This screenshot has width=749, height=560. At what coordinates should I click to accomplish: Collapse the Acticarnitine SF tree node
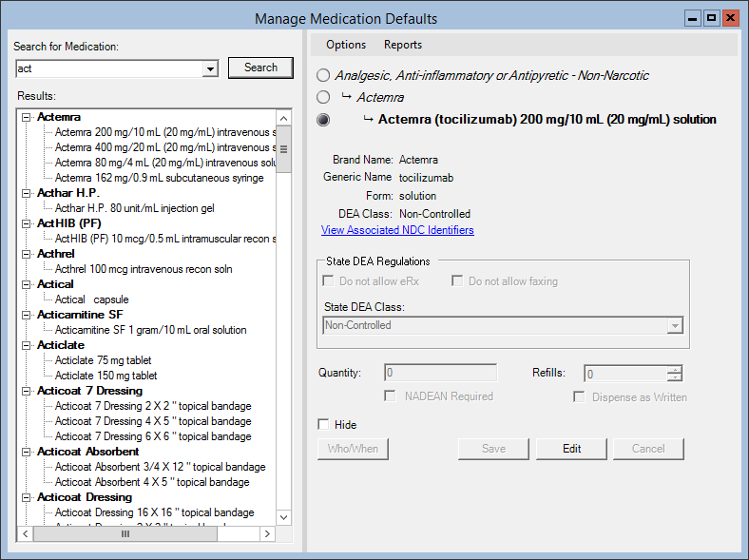coord(27,316)
